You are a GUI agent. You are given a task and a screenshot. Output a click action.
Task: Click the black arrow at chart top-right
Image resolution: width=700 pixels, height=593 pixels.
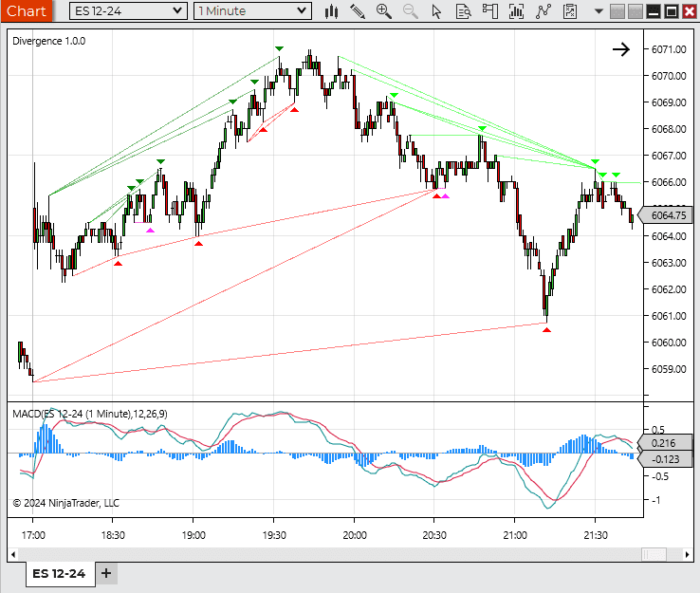[621, 49]
